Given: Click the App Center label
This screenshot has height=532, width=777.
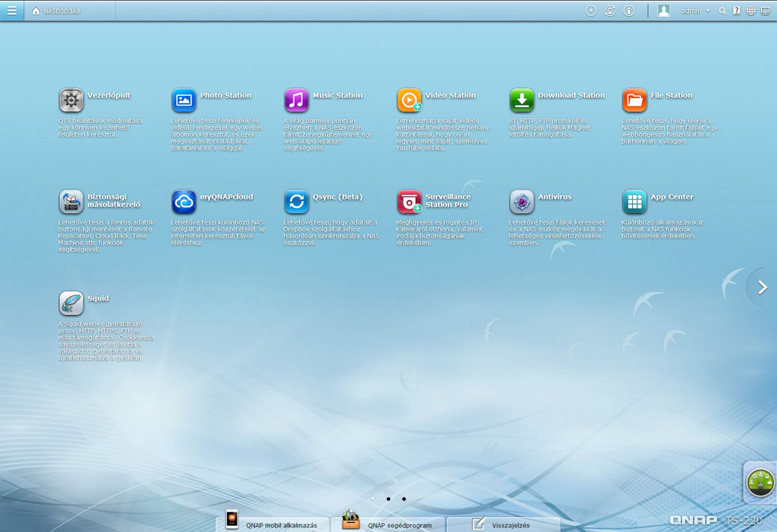Looking at the screenshot, I should (x=672, y=197).
